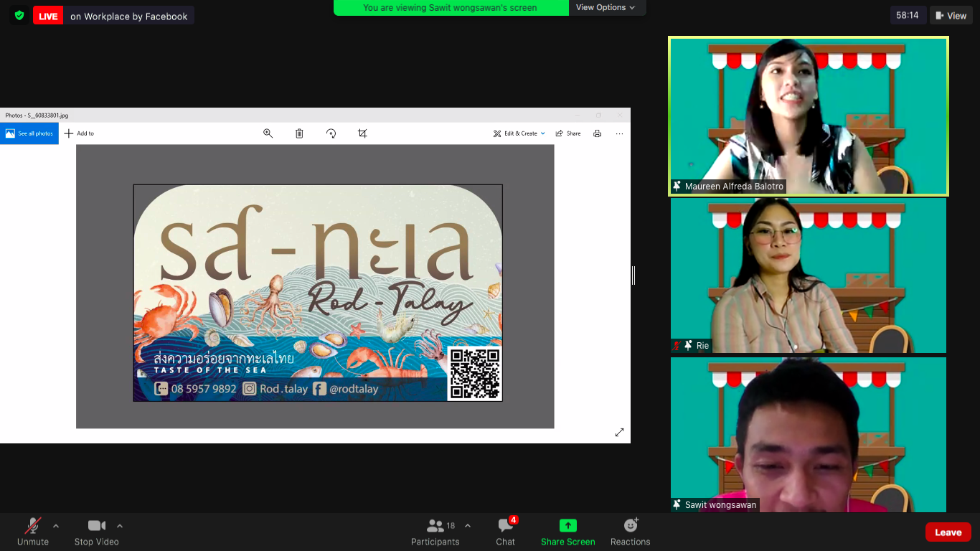
Task: Click the delete trash icon in Photos
Action: pyautogui.click(x=299, y=133)
